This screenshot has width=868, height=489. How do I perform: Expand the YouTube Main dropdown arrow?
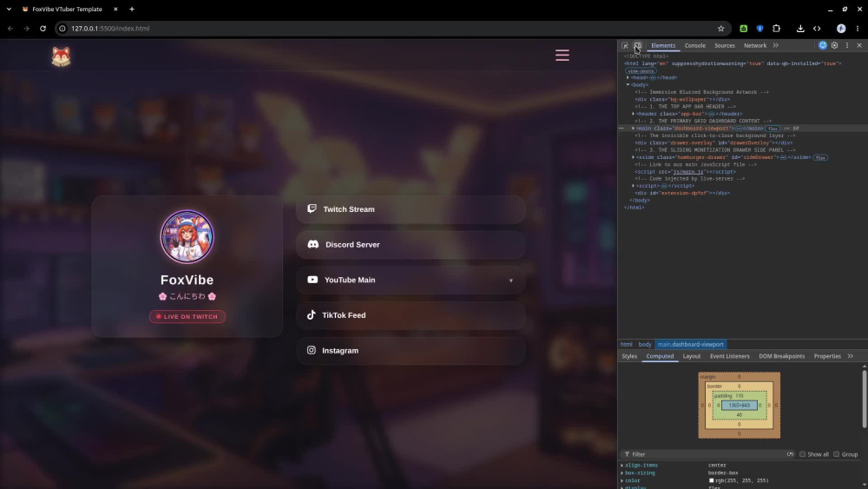pos(511,281)
